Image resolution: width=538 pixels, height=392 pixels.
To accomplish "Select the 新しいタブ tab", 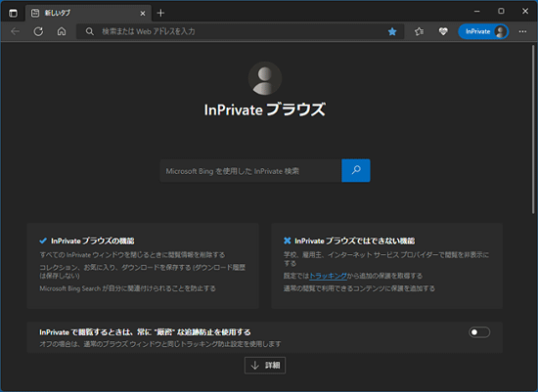I will click(88, 13).
